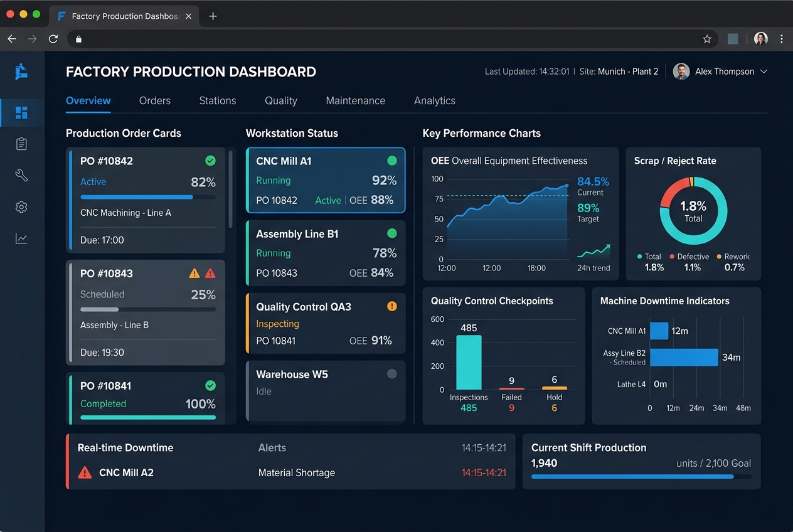This screenshot has height=532, width=793.
Task: Open browser profile avatar in toolbar
Action: 761,39
